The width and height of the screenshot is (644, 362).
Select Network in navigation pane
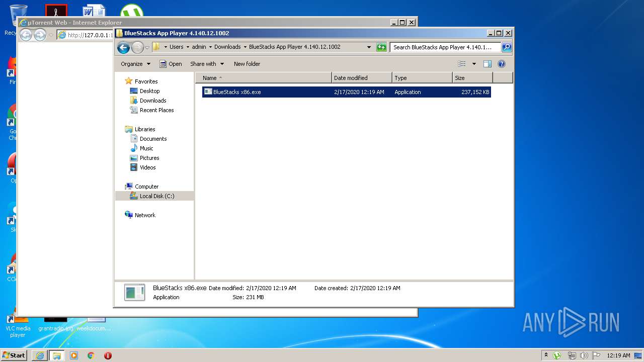(145, 215)
